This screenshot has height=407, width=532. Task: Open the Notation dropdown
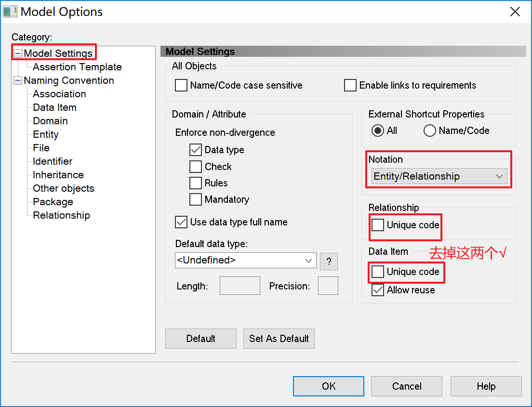439,176
